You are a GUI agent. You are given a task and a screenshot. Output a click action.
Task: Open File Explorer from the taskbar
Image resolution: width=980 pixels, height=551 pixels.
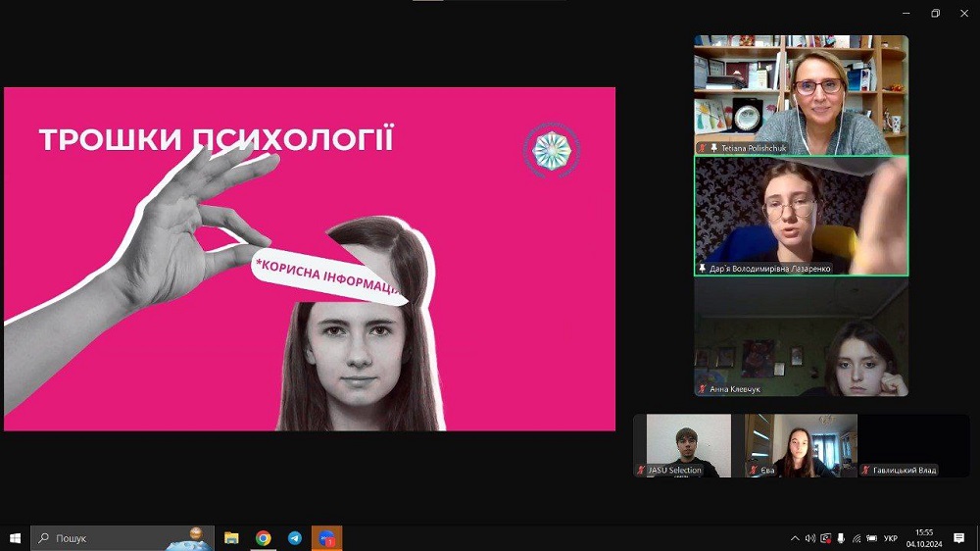pyautogui.click(x=232, y=538)
